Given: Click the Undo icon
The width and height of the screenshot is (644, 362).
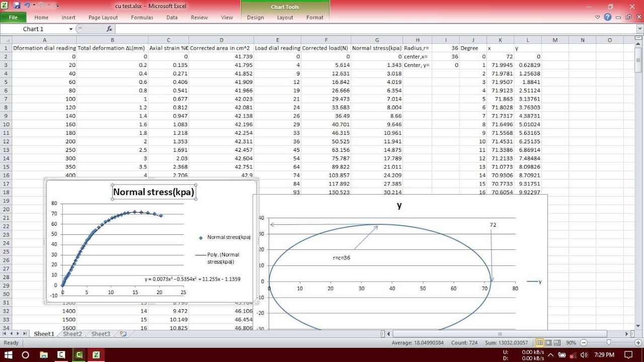Looking at the screenshot, I should 27,6.
